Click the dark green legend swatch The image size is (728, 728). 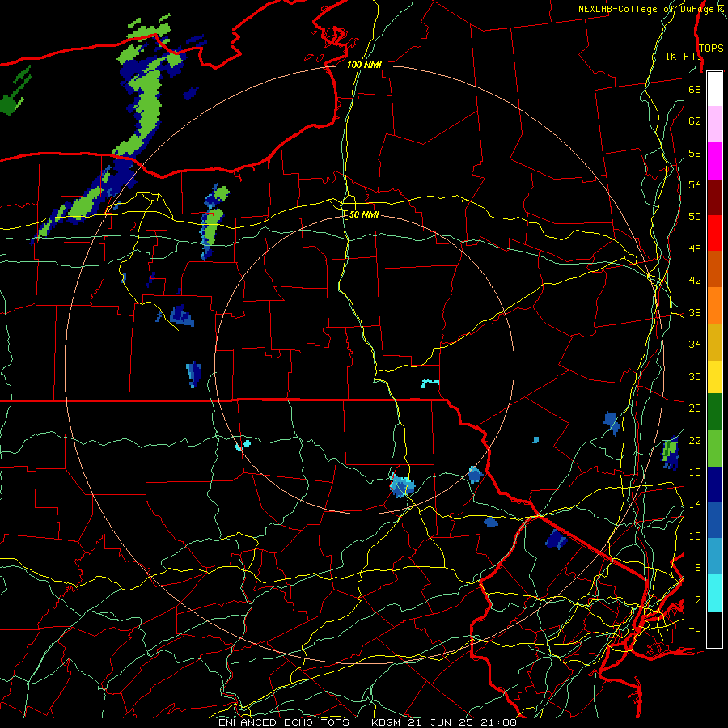tap(714, 412)
